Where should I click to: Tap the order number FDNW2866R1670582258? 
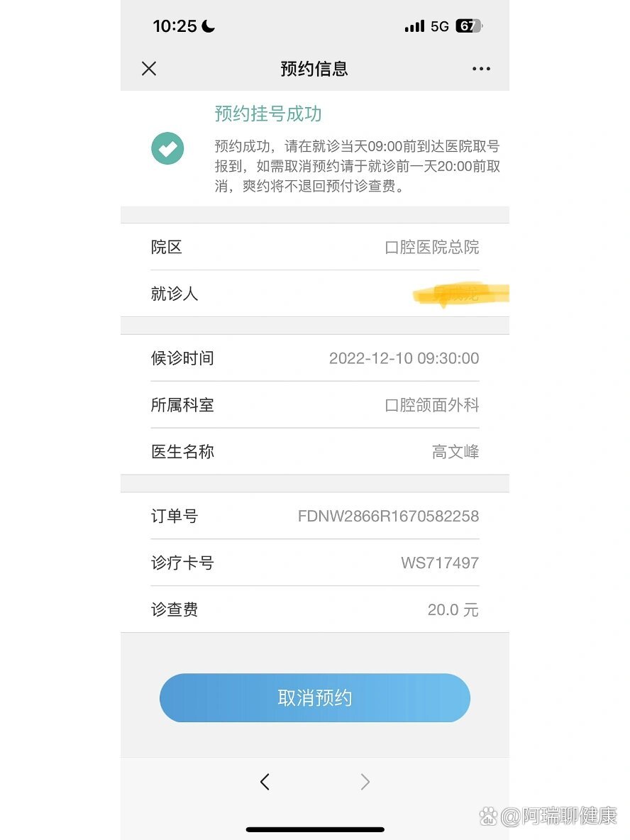coord(388,516)
